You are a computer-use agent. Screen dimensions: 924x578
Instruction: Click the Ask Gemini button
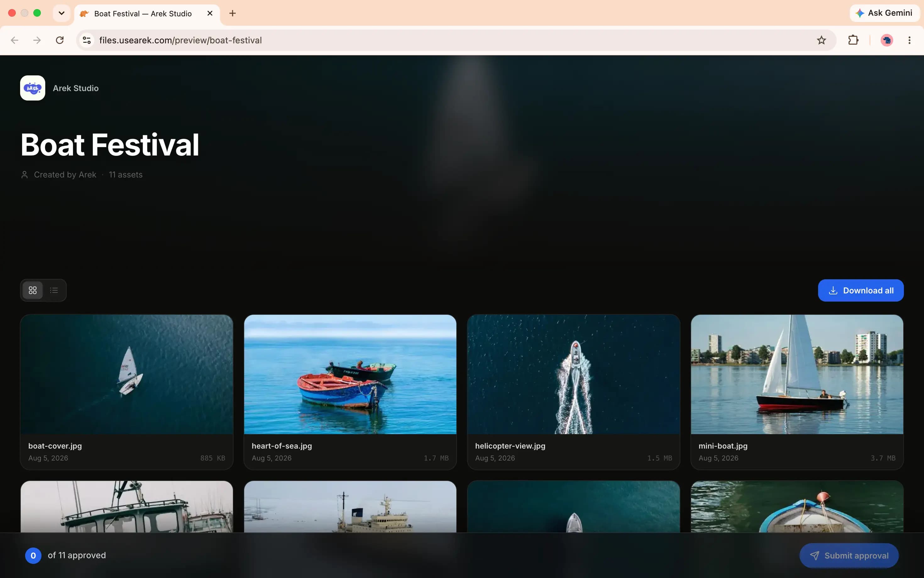(x=885, y=13)
